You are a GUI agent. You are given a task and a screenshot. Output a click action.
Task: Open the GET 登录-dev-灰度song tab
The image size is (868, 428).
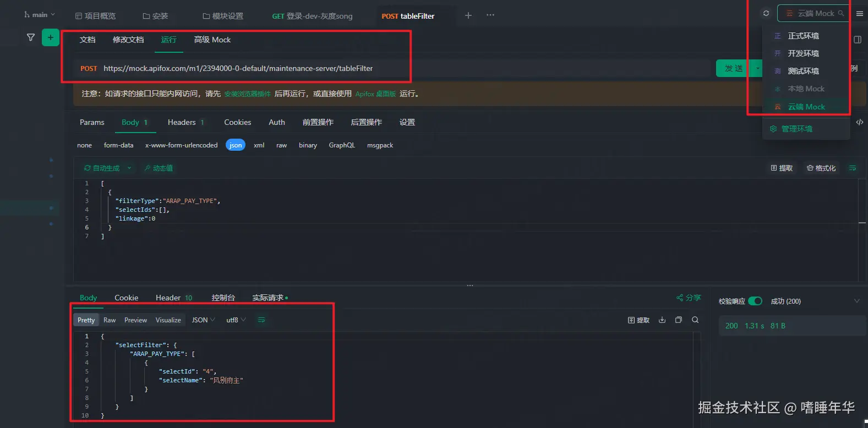[312, 16]
